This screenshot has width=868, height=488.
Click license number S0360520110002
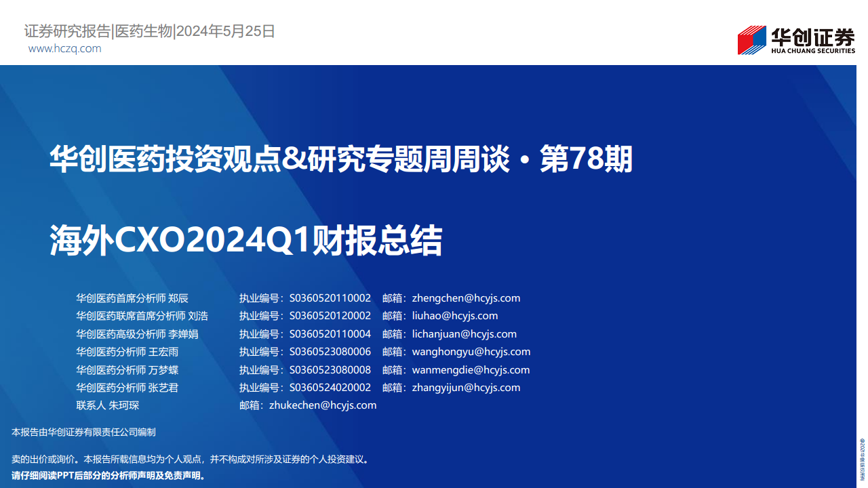(330, 298)
